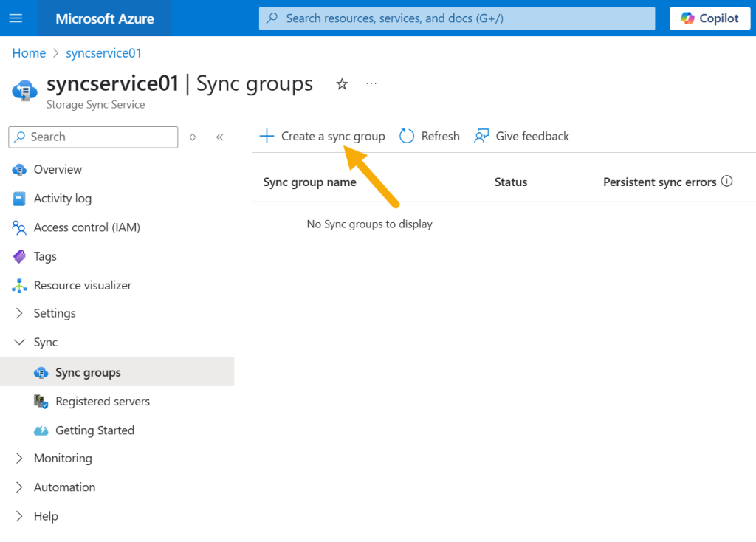This screenshot has width=756, height=542.
Task: Click the Sync section label
Action: pyautogui.click(x=46, y=343)
